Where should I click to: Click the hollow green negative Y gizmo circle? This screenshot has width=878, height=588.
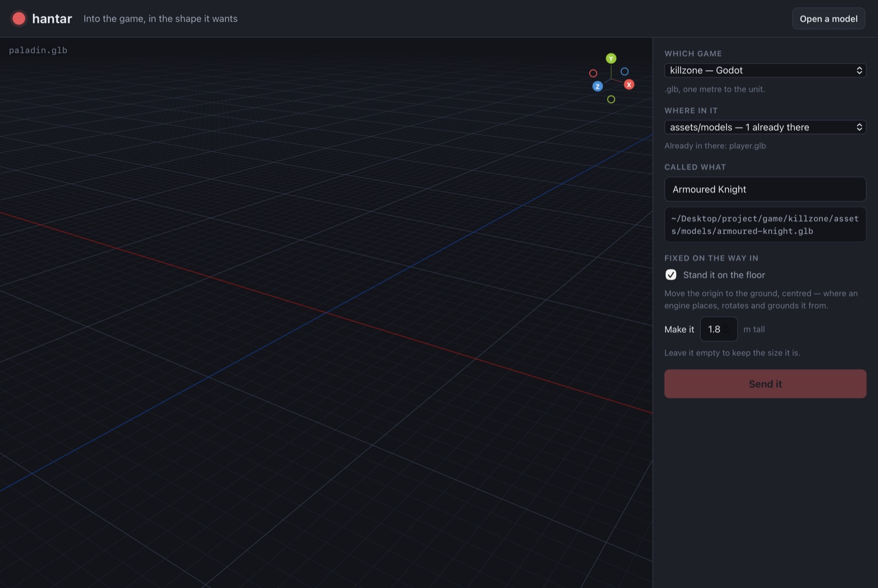pyautogui.click(x=611, y=99)
